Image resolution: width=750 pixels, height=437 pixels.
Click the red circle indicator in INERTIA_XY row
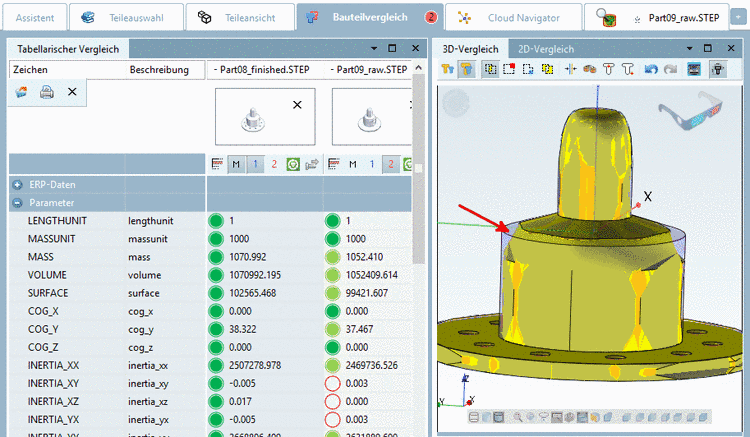332,383
